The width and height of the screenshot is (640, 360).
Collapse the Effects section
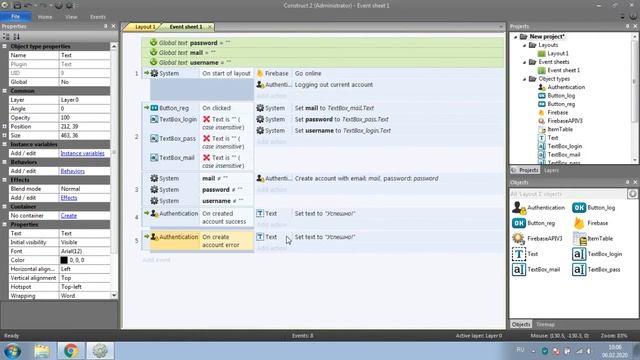point(4,180)
